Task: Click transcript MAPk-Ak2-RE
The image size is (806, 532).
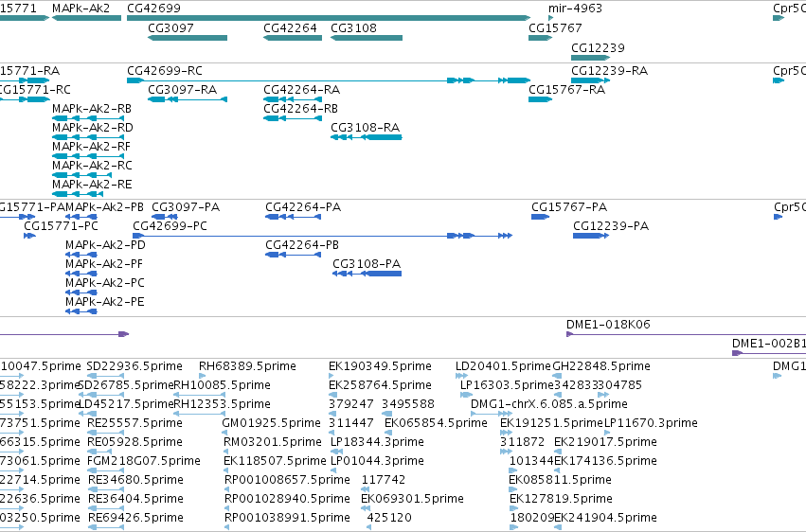Action: [78, 194]
